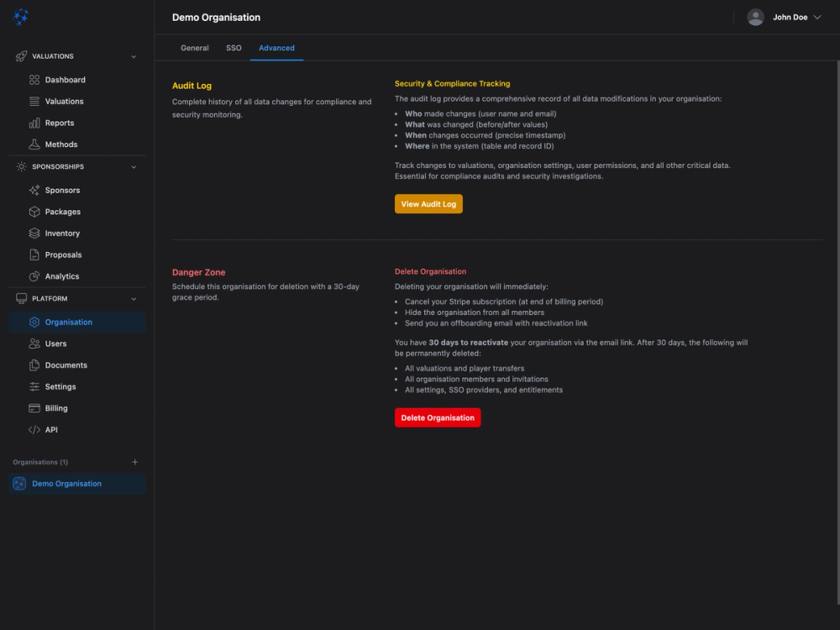Switch to the General tab
840x630 pixels.
(x=194, y=48)
